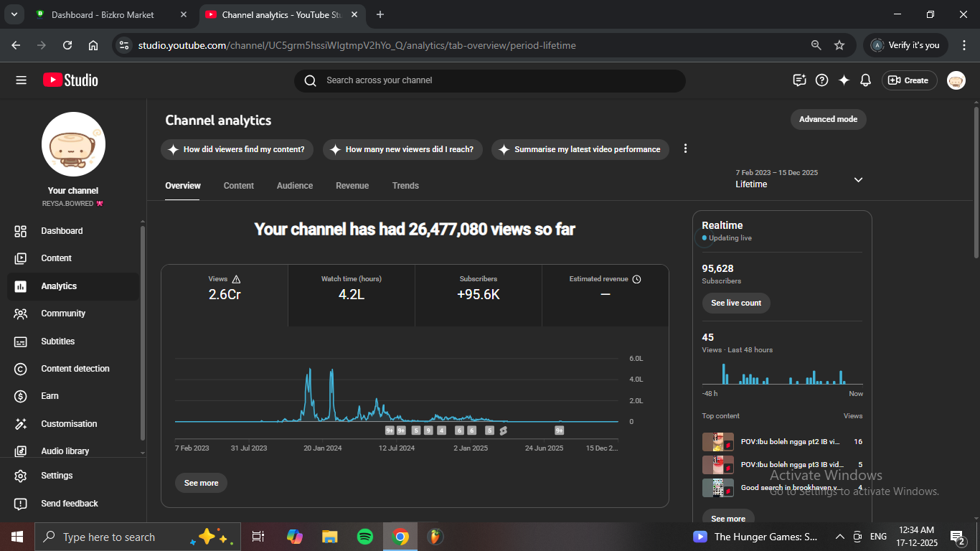Open the send feedback comment icon in header
Viewport: 980px width, 551px height.
799,80
